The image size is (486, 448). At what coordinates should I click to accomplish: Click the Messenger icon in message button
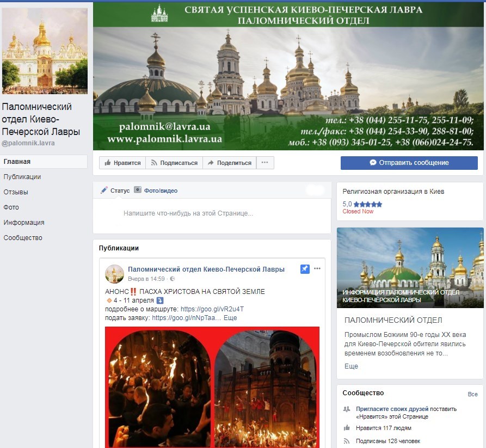click(x=373, y=162)
